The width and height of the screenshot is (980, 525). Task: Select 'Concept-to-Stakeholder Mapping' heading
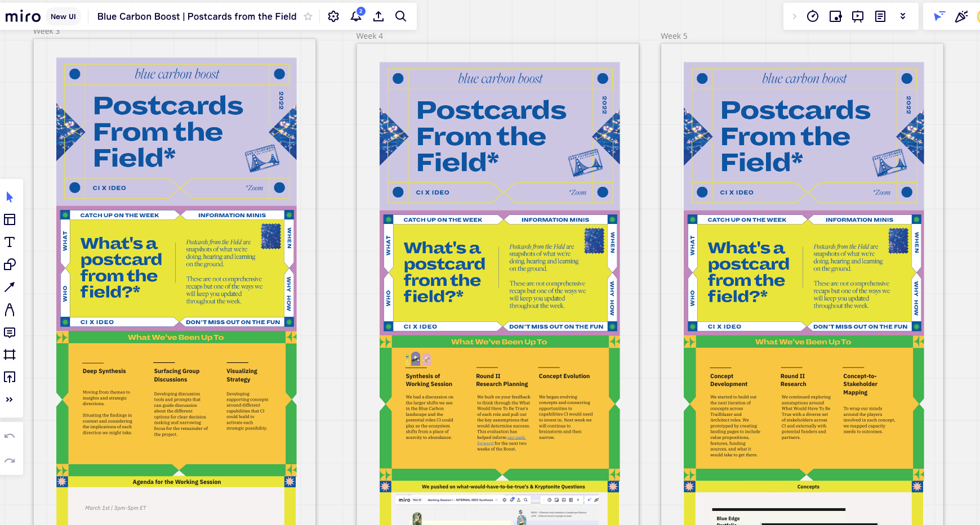point(860,384)
